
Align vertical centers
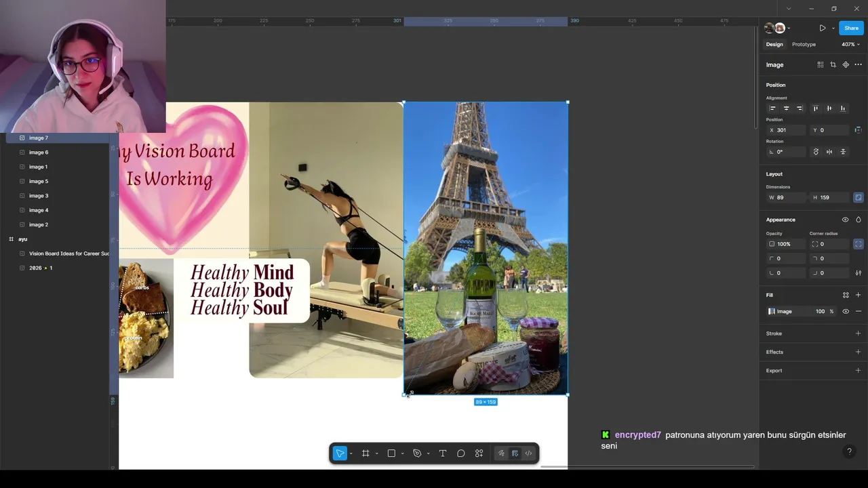click(829, 108)
